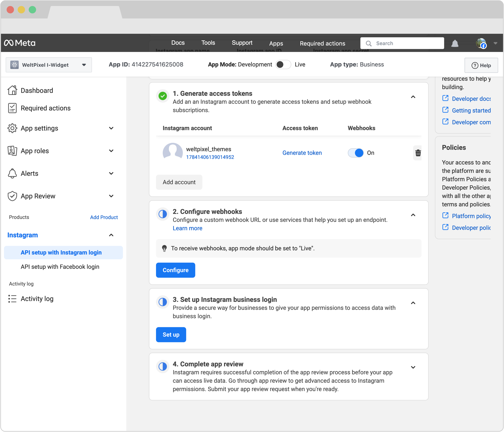
Task: Click the Activity log list icon
Action: click(x=12, y=299)
